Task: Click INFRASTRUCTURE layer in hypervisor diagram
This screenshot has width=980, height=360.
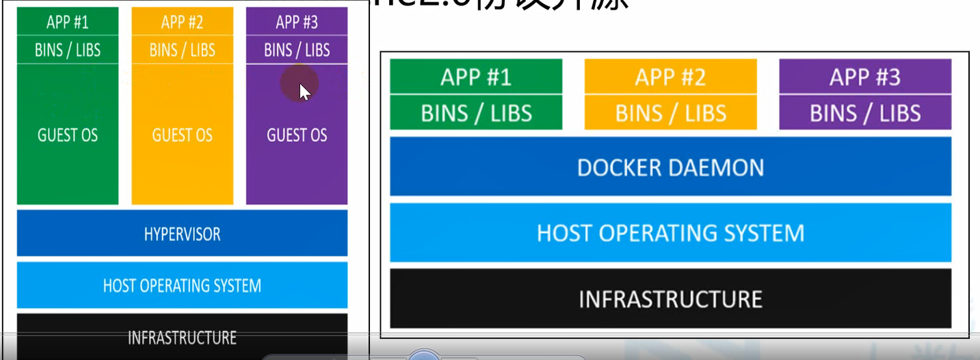Action: pyautogui.click(x=182, y=337)
